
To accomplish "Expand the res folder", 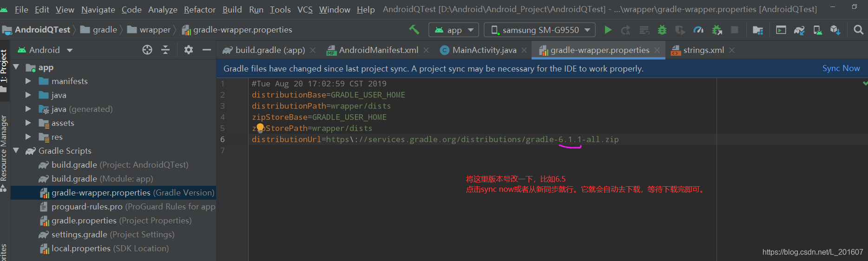I will click(x=28, y=137).
